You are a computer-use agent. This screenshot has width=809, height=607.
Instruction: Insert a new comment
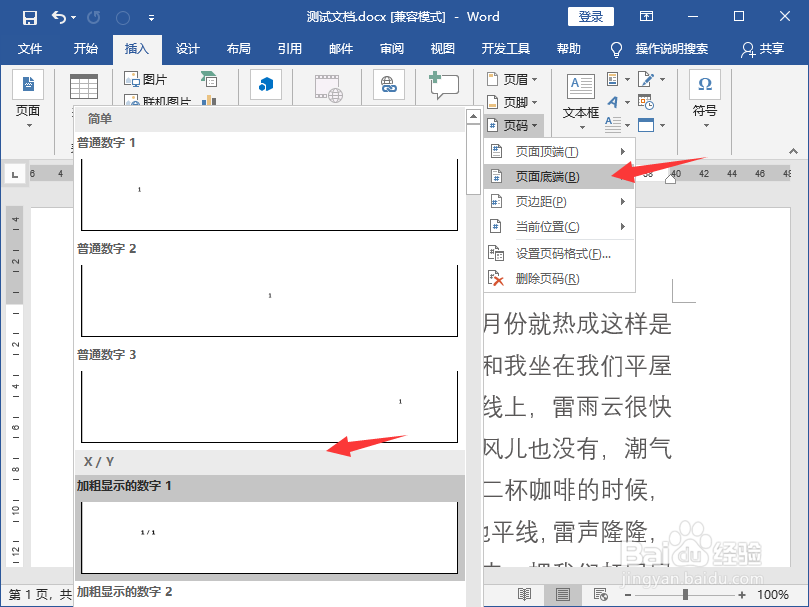(x=444, y=85)
